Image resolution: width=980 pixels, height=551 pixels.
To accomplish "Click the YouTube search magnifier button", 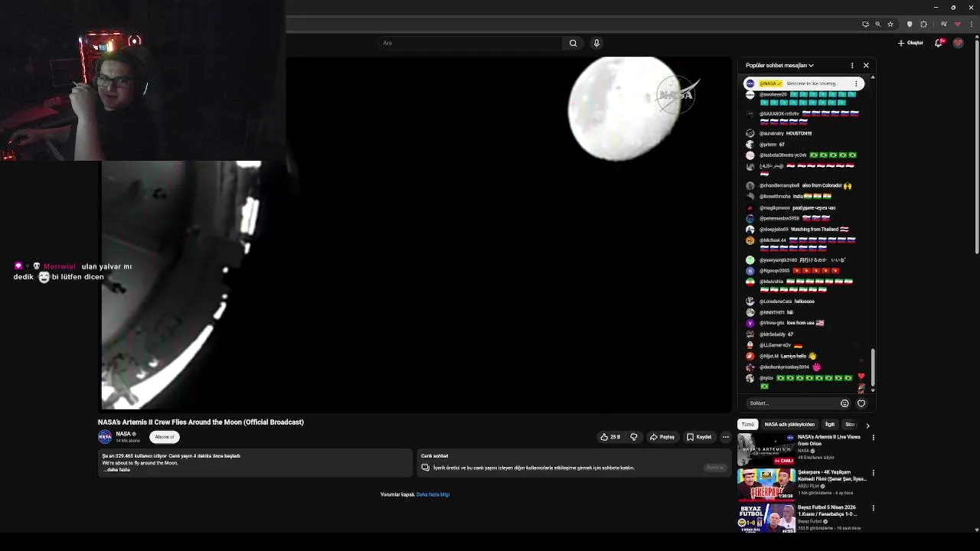I will (x=573, y=43).
